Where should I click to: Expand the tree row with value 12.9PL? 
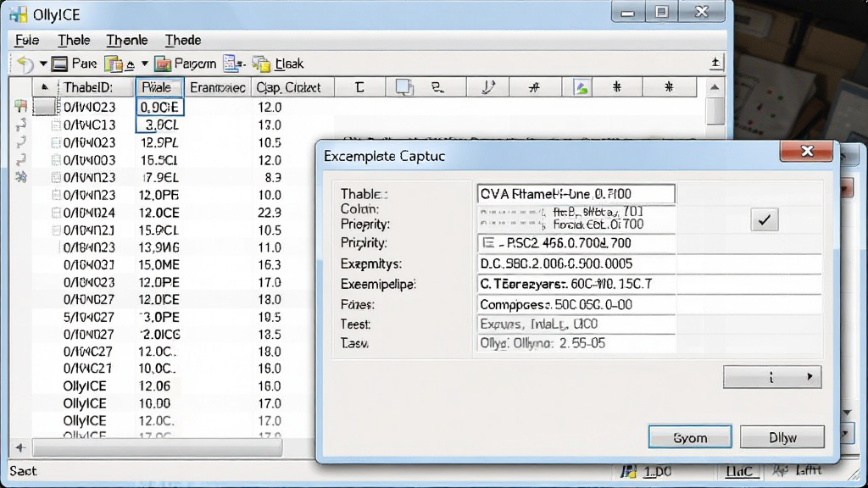click(x=56, y=142)
